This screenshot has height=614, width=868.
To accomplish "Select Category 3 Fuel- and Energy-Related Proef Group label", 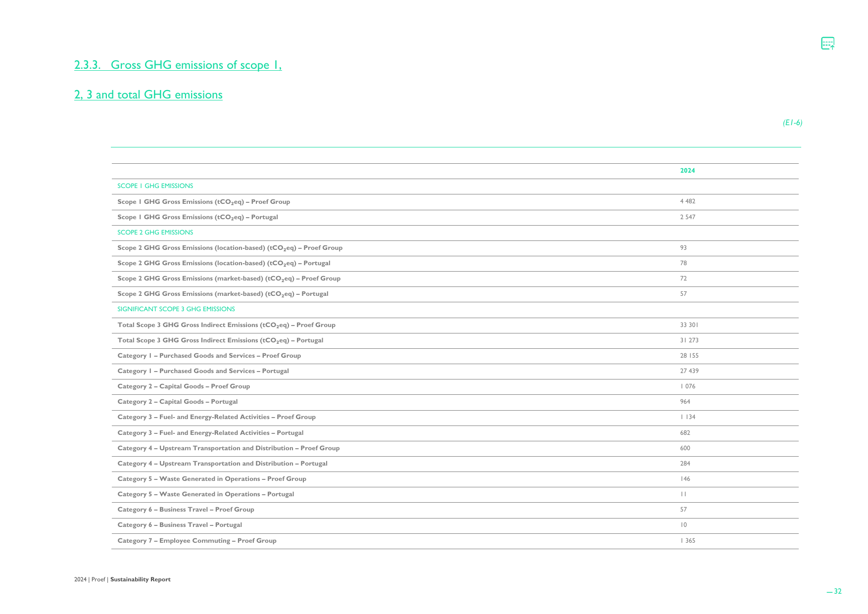I will (217, 417).
